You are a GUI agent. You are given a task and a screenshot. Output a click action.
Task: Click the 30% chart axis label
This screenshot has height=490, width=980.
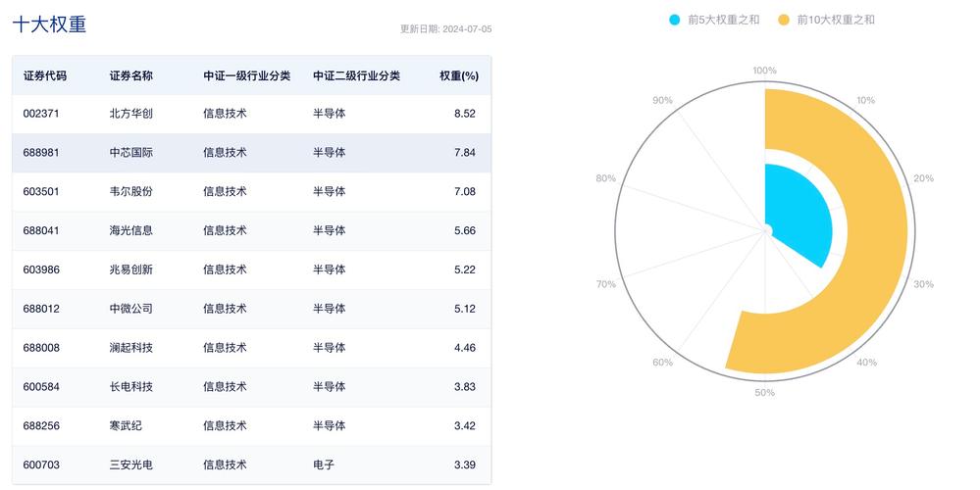click(924, 284)
